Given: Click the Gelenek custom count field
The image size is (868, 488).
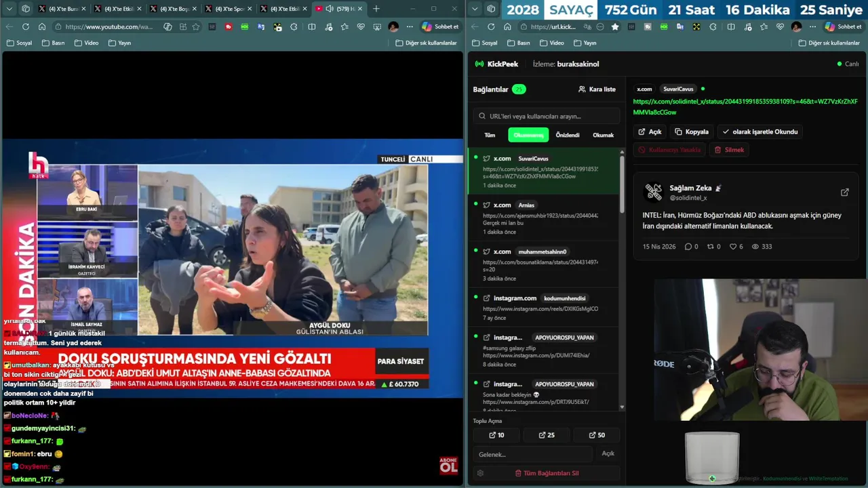Looking at the screenshot, I should [x=533, y=454].
